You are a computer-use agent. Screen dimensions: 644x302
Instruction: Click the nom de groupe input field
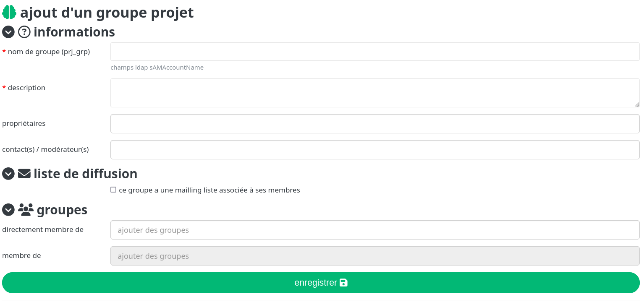pos(374,52)
